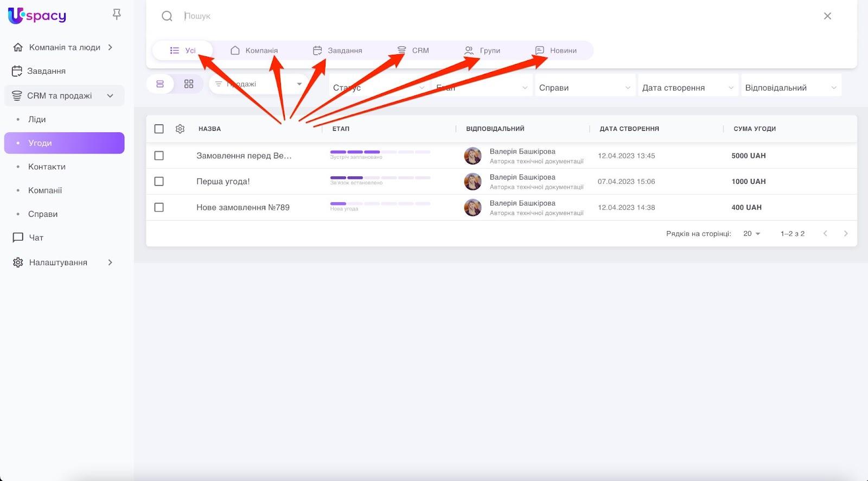Select the Завдання search tab

coord(337,50)
